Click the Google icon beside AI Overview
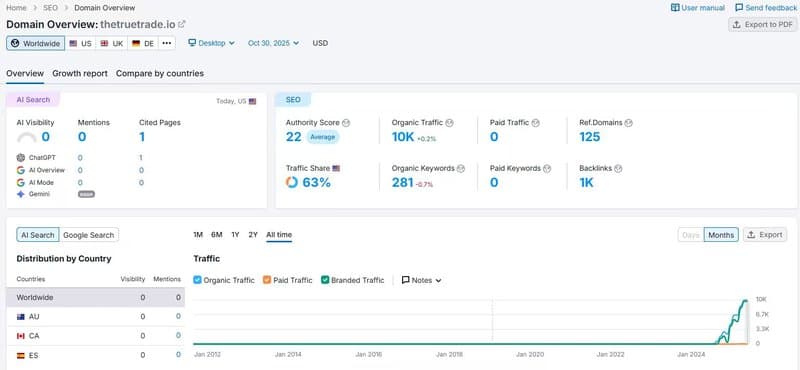The width and height of the screenshot is (800, 370). pos(20,170)
